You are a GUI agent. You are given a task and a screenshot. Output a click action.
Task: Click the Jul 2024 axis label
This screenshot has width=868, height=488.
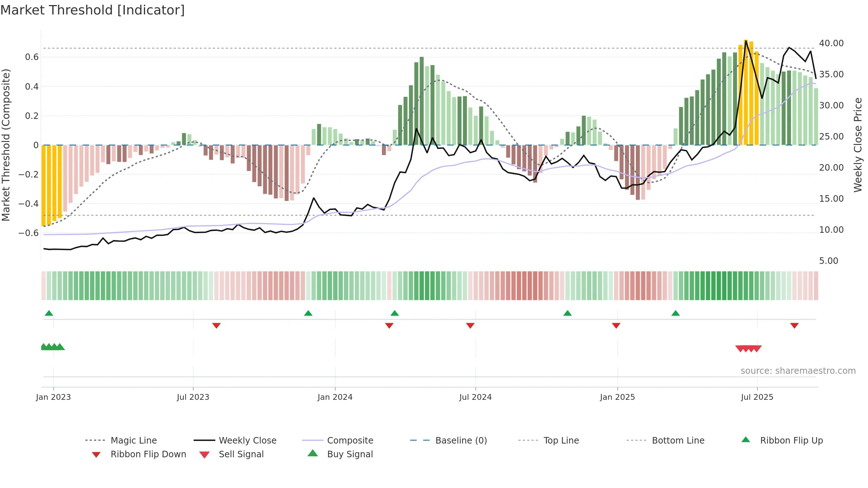click(x=476, y=397)
